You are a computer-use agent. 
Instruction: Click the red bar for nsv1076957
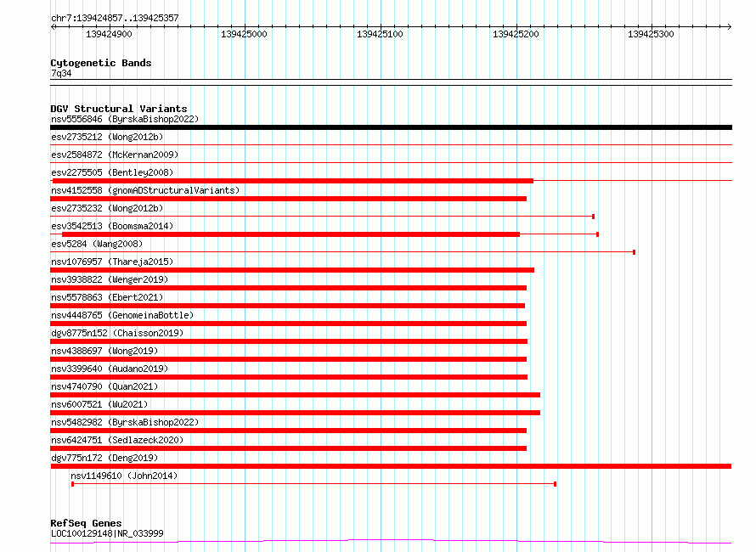292,270
